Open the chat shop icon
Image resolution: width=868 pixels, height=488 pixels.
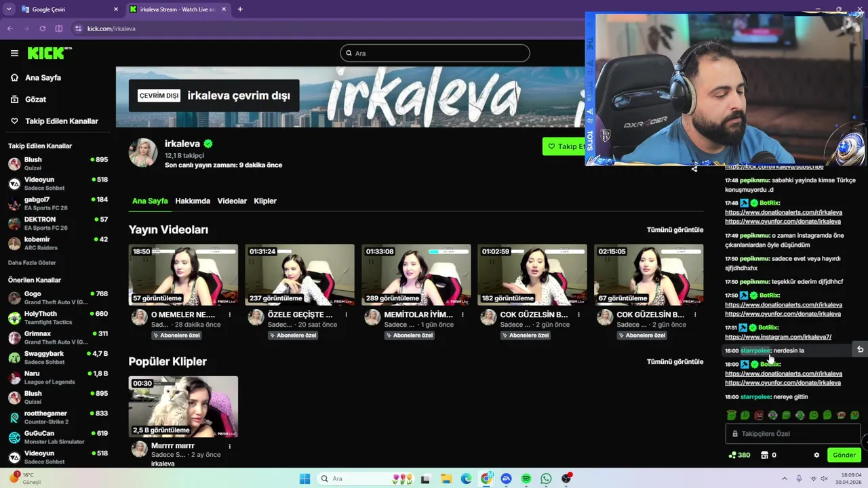(764, 455)
